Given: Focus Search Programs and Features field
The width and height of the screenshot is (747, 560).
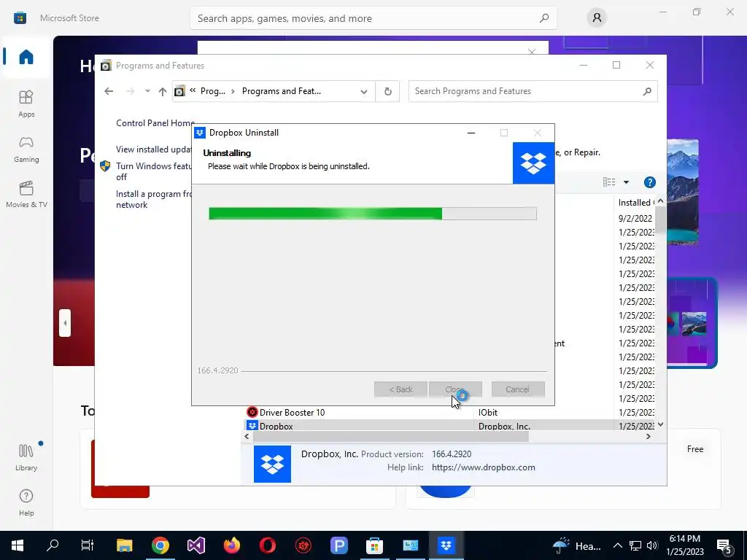Looking at the screenshot, I should [x=533, y=91].
